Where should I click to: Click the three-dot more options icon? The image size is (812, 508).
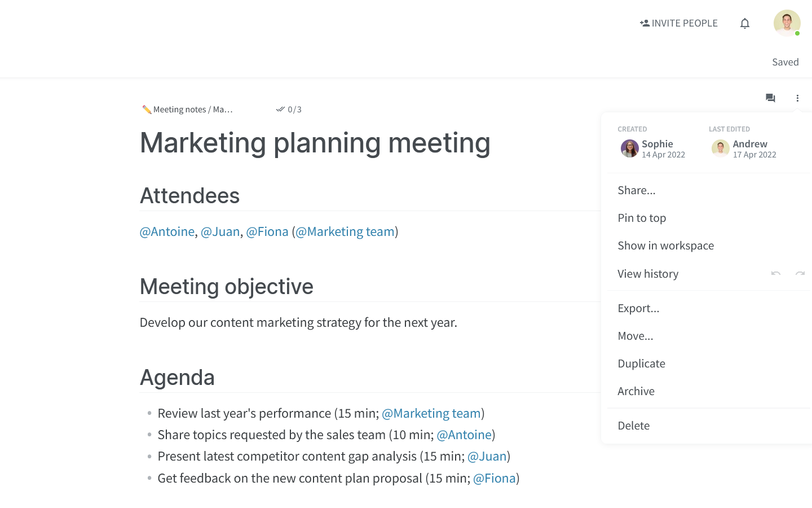[797, 98]
